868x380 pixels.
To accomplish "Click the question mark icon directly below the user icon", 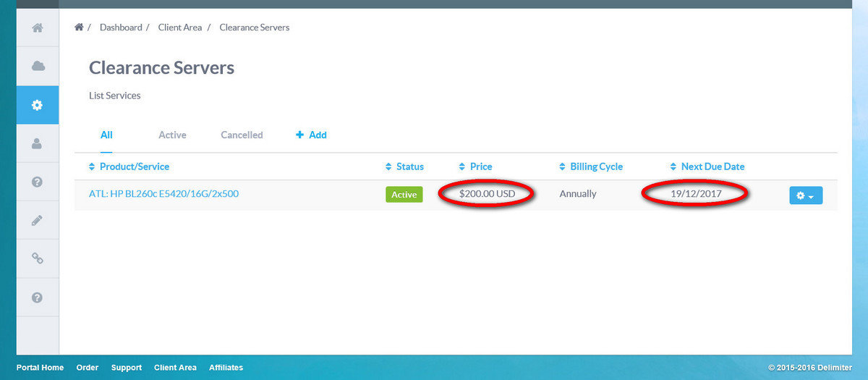I will [38, 182].
